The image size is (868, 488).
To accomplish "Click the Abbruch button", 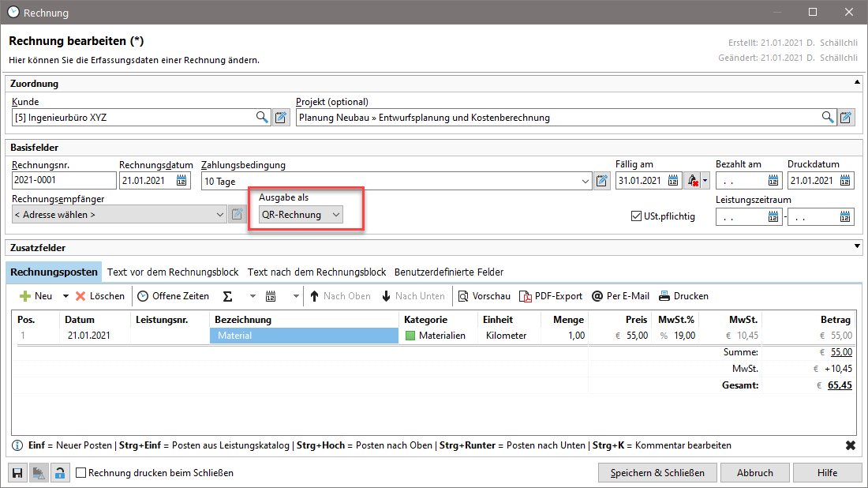I will point(754,473).
